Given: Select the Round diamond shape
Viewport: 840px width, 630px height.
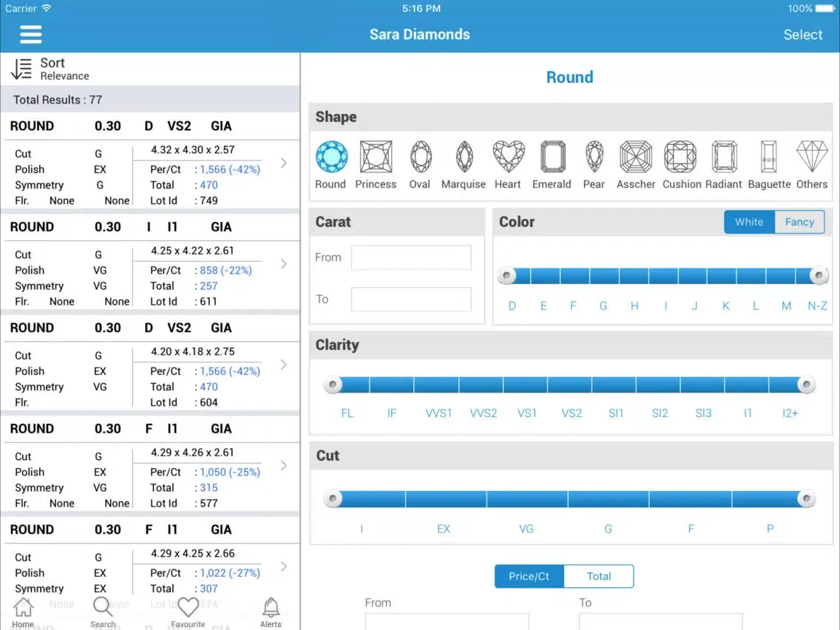Looking at the screenshot, I should tap(331, 165).
